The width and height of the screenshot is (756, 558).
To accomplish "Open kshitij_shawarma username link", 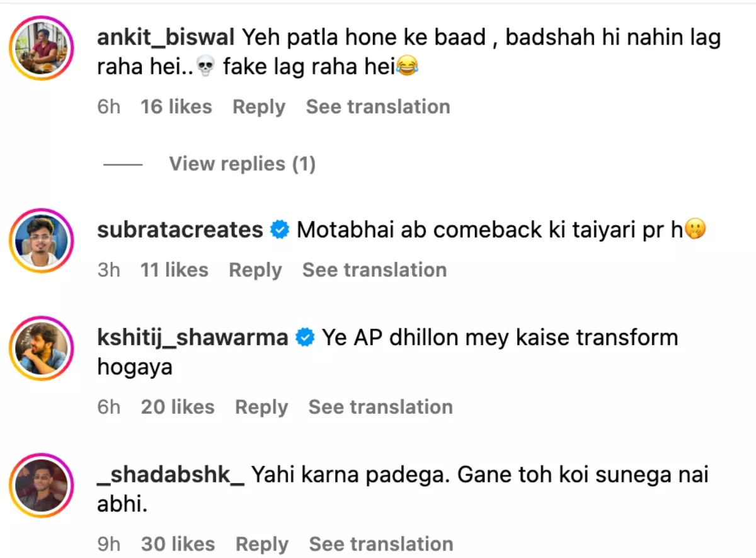I will (193, 338).
